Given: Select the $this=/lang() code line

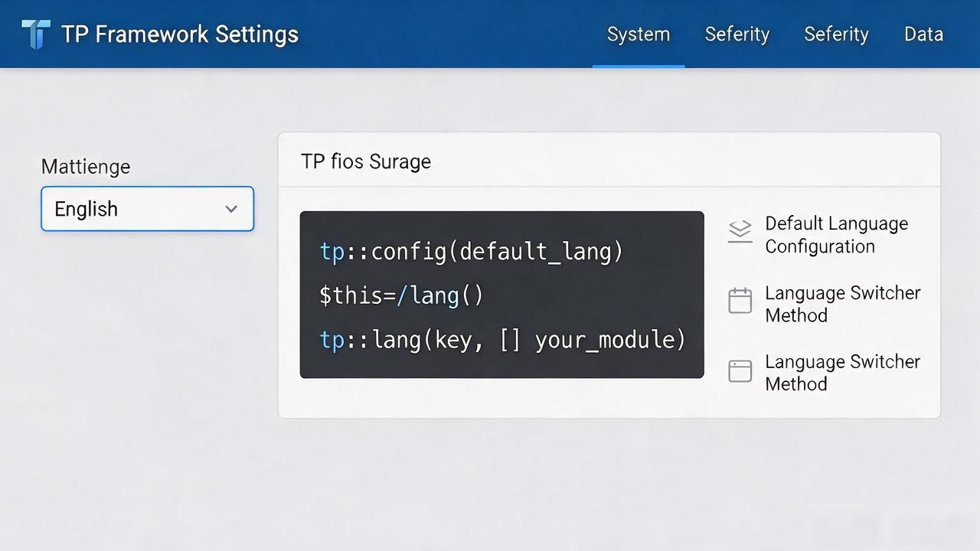Looking at the screenshot, I should [401, 295].
